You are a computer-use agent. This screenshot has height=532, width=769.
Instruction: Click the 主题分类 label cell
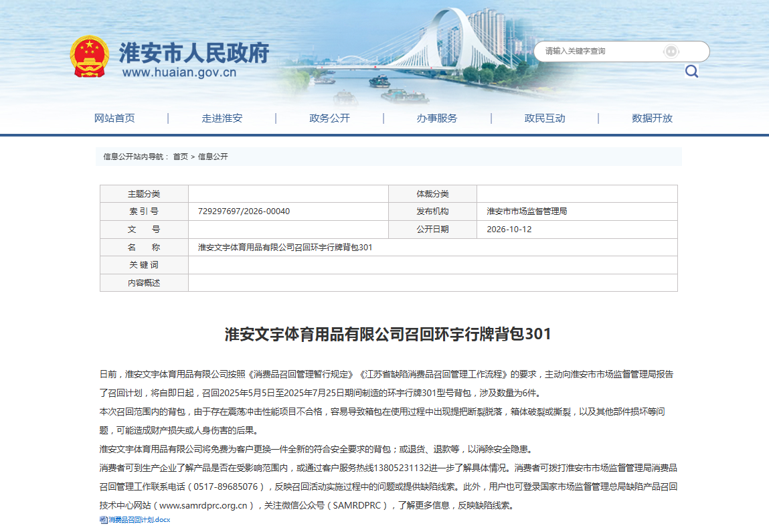144,193
